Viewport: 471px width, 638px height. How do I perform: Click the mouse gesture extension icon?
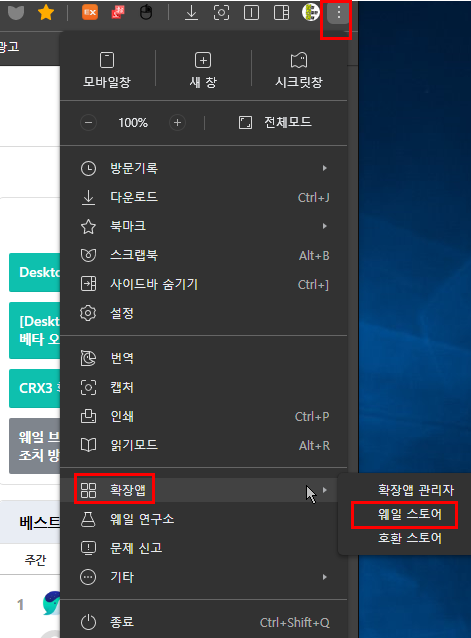pos(146,13)
